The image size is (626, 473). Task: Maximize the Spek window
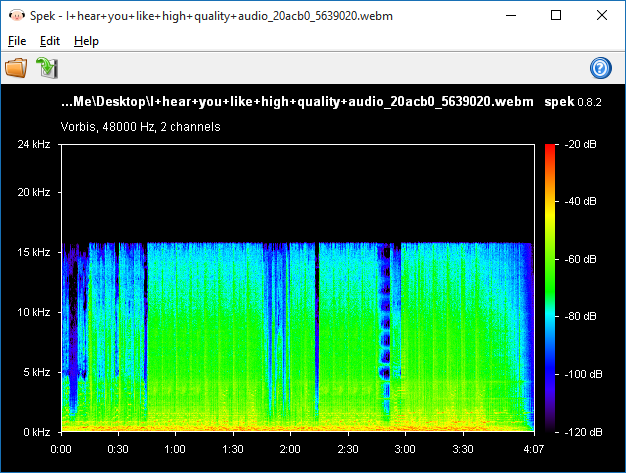click(556, 15)
